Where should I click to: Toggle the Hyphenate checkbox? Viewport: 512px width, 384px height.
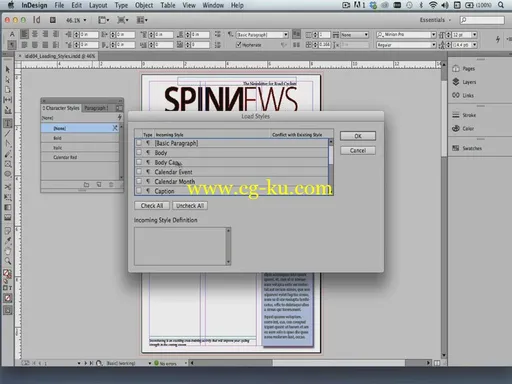pyautogui.click(x=239, y=44)
